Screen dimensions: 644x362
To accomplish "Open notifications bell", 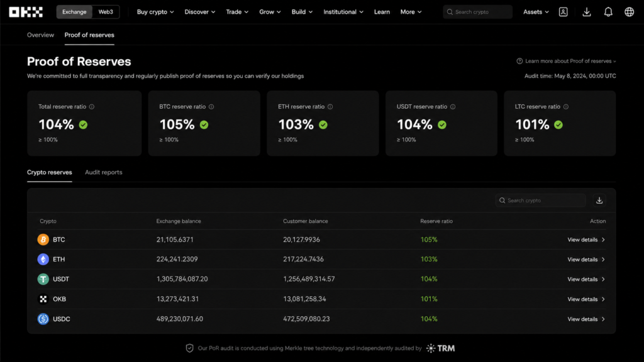I will [608, 12].
